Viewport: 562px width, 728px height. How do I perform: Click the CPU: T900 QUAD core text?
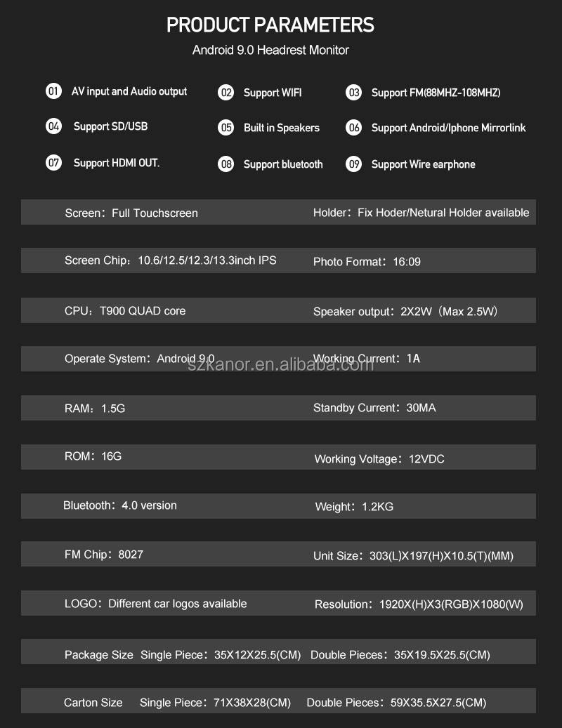tap(125, 310)
